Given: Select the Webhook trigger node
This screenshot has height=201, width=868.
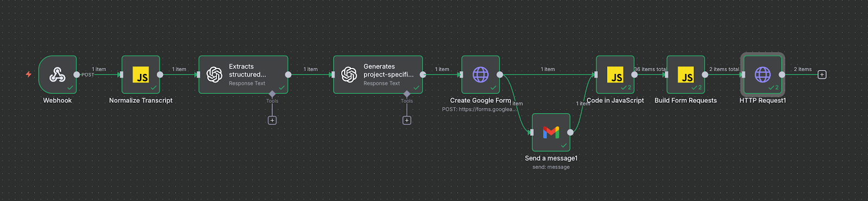Looking at the screenshot, I should click(58, 74).
